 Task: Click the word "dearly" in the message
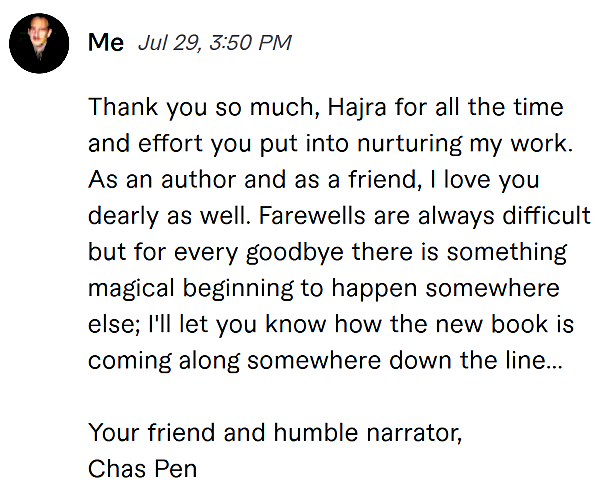coord(123,217)
